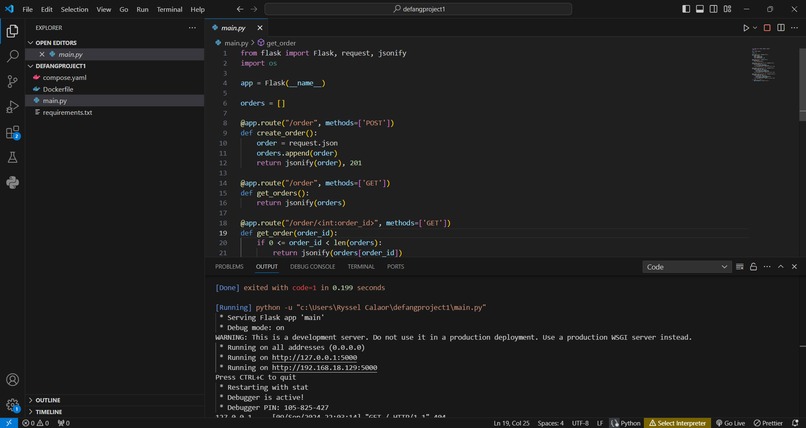Open the http://192.168.18.129:5000 link
The height and width of the screenshot is (428, 806).
pyautogui.click(x=324, y=368)
